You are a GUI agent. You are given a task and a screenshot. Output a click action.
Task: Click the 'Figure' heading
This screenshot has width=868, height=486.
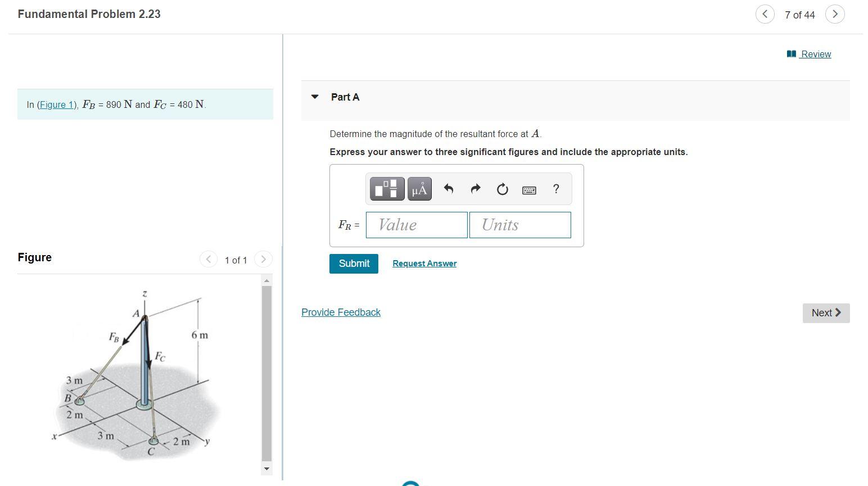coord(34,257)
